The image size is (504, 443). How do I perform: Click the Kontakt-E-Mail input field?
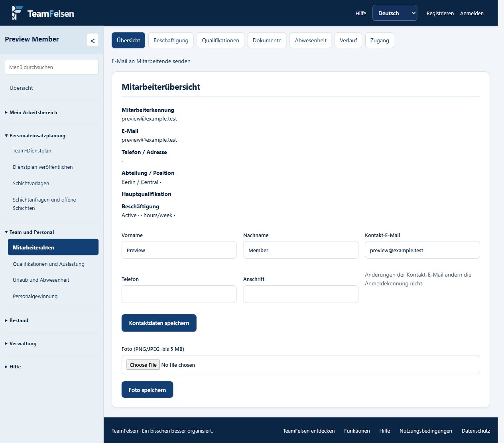(422, 250)
